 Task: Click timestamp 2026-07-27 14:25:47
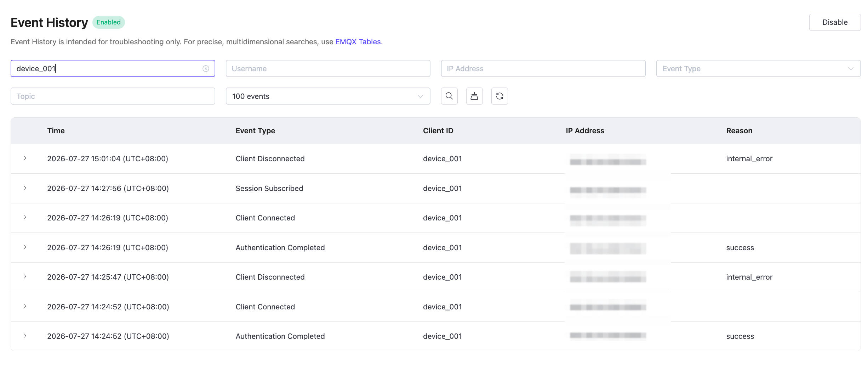(108, 277)
